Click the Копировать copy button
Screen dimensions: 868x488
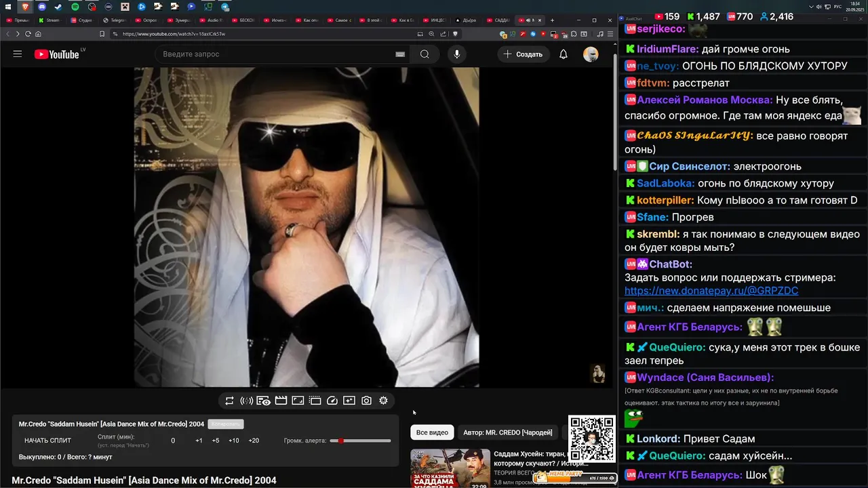tap(226, 424)
